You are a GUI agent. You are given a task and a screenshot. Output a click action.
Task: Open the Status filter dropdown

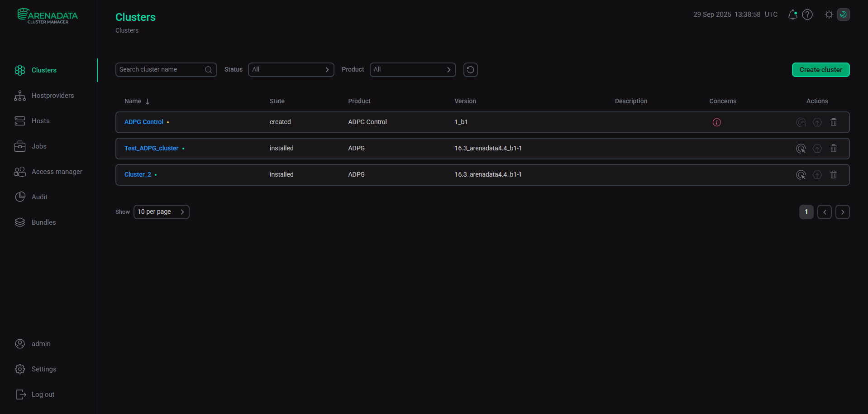click(291, 69)
